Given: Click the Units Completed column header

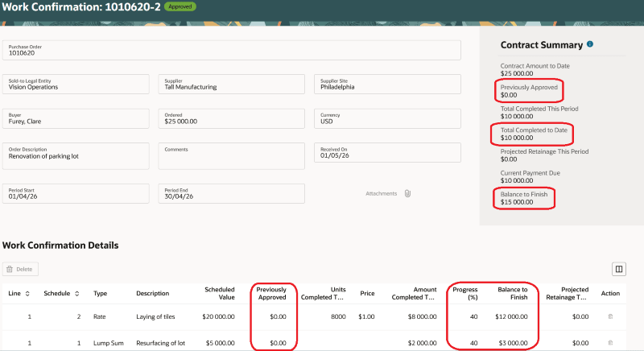Looking at the screenshot, I should 324,294.
